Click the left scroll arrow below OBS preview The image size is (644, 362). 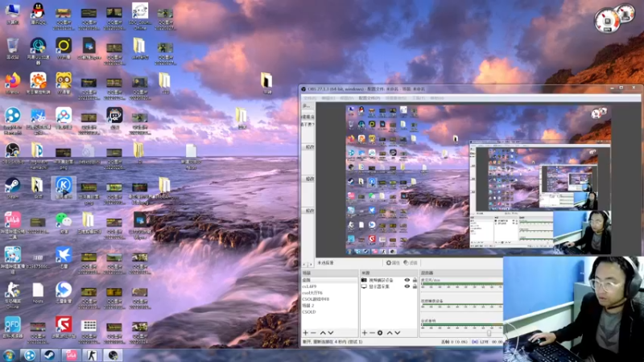pos(305,264)
